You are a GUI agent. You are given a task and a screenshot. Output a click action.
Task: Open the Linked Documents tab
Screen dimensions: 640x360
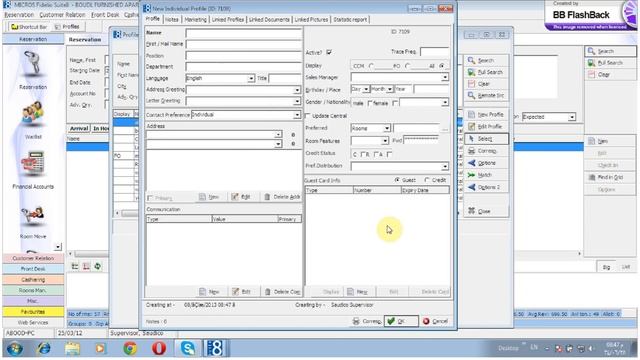tap(269, 20)
